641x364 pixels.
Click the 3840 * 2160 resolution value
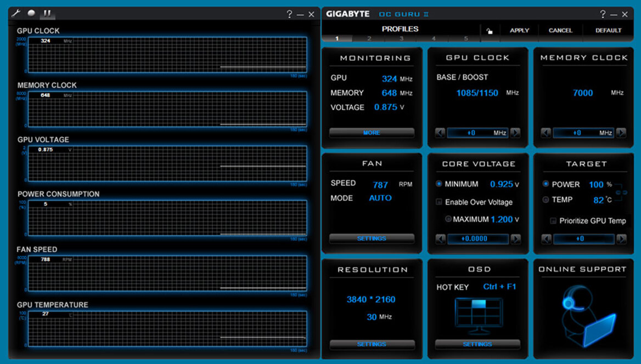[x=371, y=299]
